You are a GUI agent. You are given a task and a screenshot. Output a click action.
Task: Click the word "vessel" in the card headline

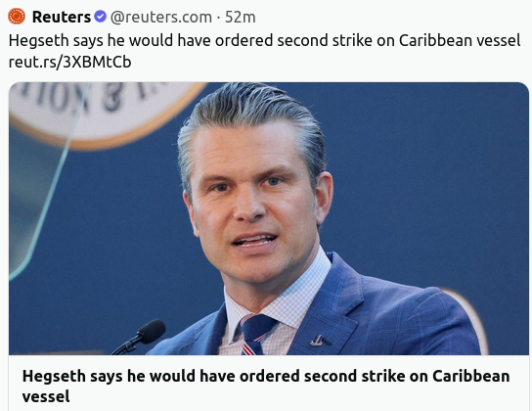pos(46,396)
